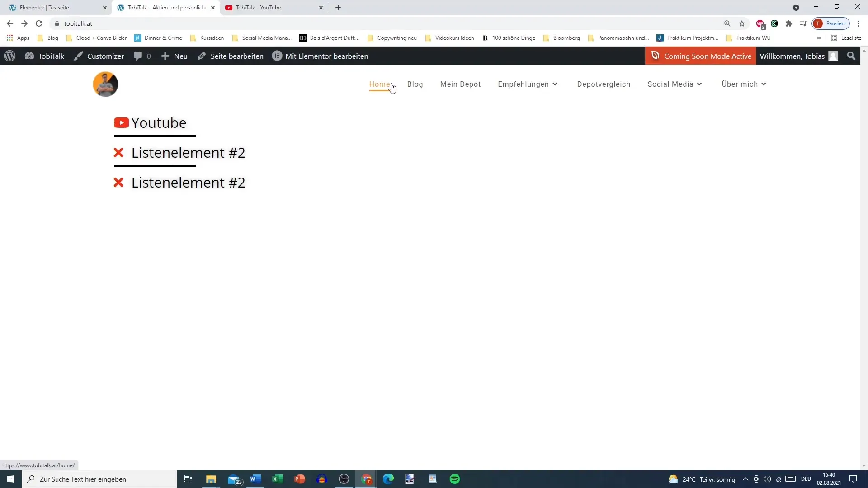Open Word from the taskbar
Screen dimensions: 868x488
coord(255,479)
